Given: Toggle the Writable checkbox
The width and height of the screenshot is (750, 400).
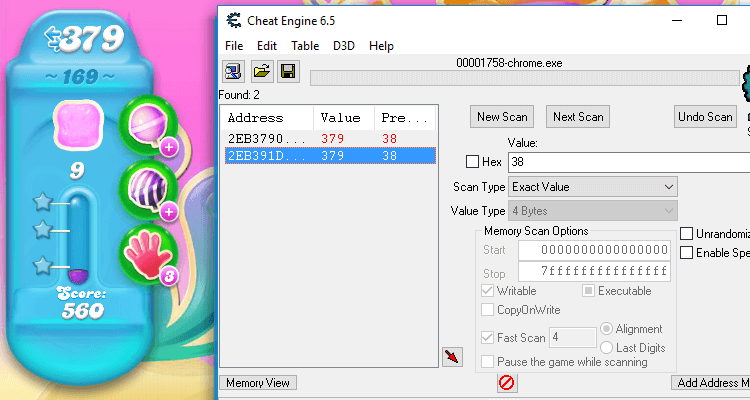Looking at the screenshot, I should [x=487, y=290].
